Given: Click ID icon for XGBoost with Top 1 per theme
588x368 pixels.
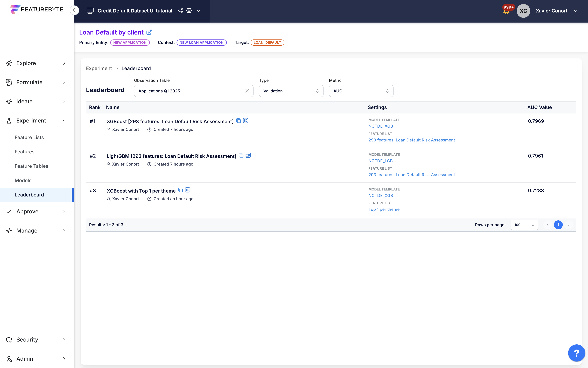Looking at the screenshot, I should (187, 190).
